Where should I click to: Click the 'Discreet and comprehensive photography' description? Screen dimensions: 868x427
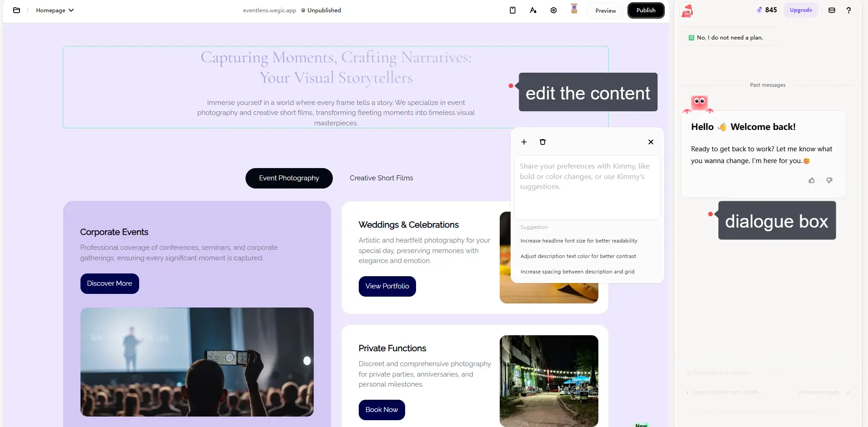tap(425, 374)
